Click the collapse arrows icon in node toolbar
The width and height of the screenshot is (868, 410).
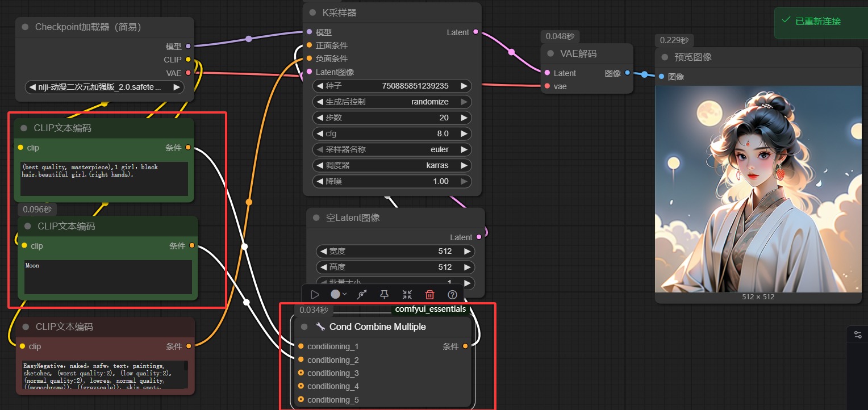407,294
